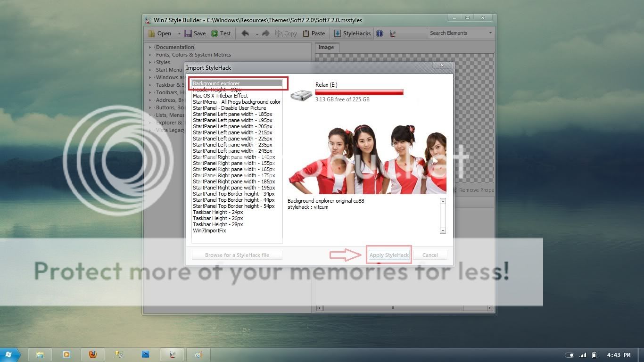Open the Windows Start orb
This screenshot has width=644, height=362.
point(8,354)
